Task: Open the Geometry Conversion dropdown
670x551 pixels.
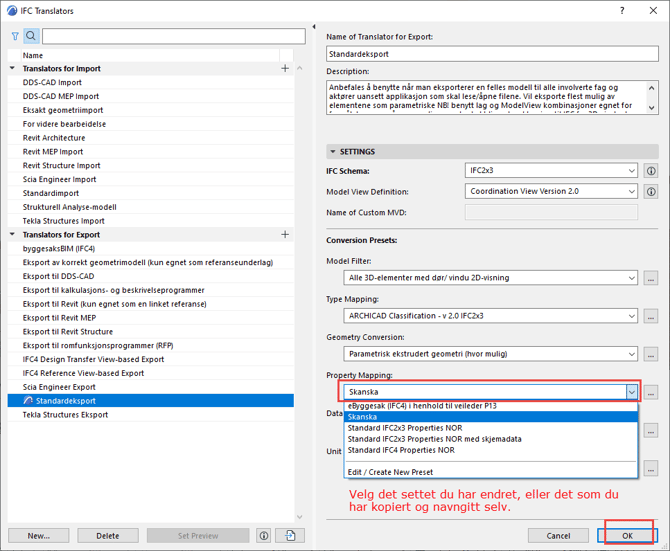Action: pos(490,354)
